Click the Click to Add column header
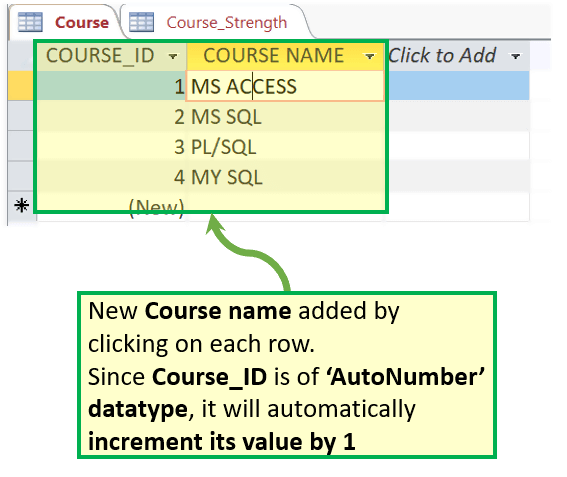This screenshot has width=567, height=477. [457, 56]
